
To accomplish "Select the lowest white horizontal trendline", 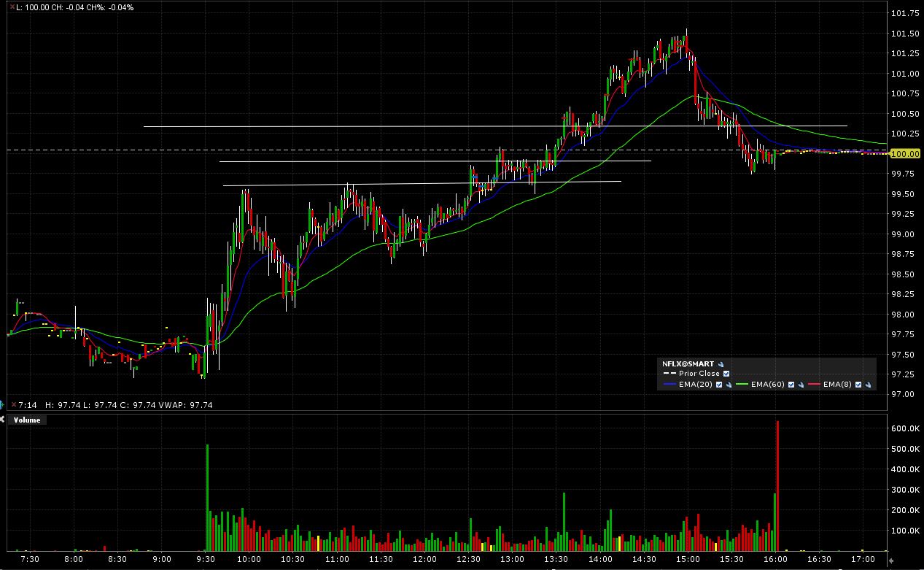I will [422, 183].
